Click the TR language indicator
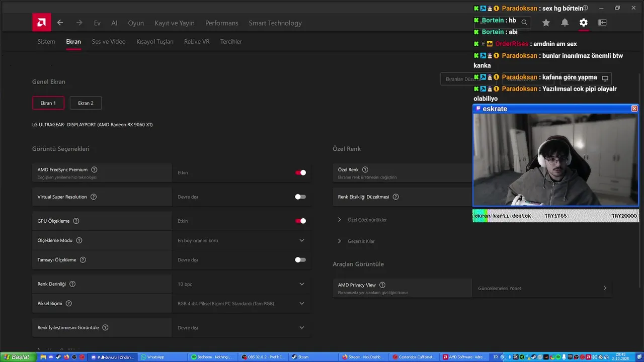The height and width of the screenshot is (362, 644). 496,357
